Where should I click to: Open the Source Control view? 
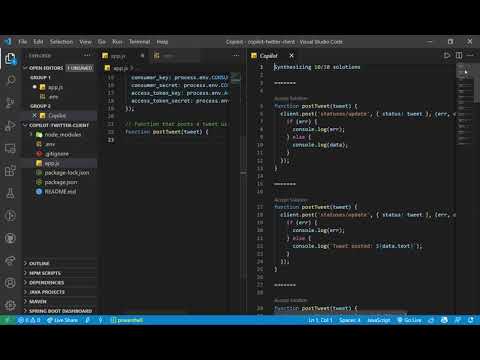point(10,103)
